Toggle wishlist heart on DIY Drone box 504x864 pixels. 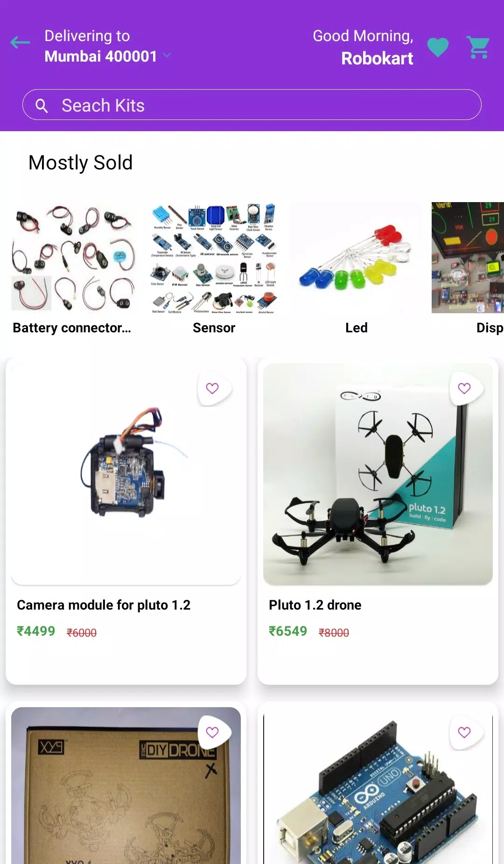tap(212, 732)
